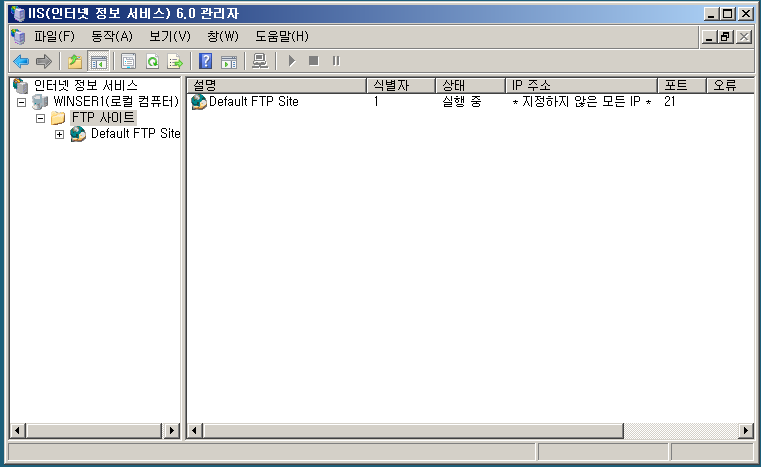Viewport: 761px width, 467px height.
Task: Minimize the IIS 관리자 main window
Action: [711, 14]
